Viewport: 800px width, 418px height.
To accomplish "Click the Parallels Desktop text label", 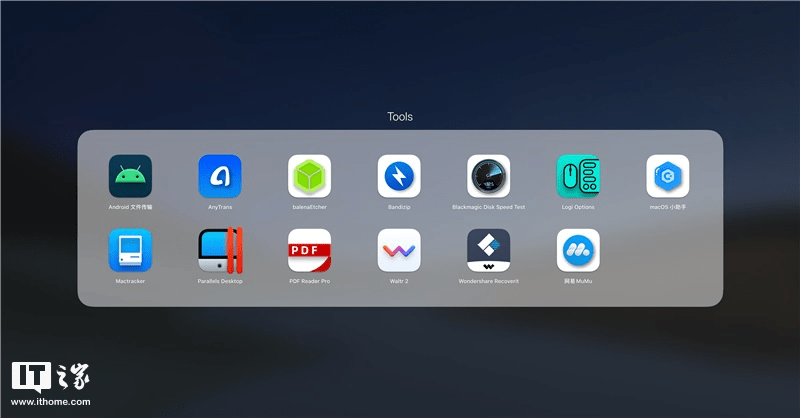I will [220, 281].
